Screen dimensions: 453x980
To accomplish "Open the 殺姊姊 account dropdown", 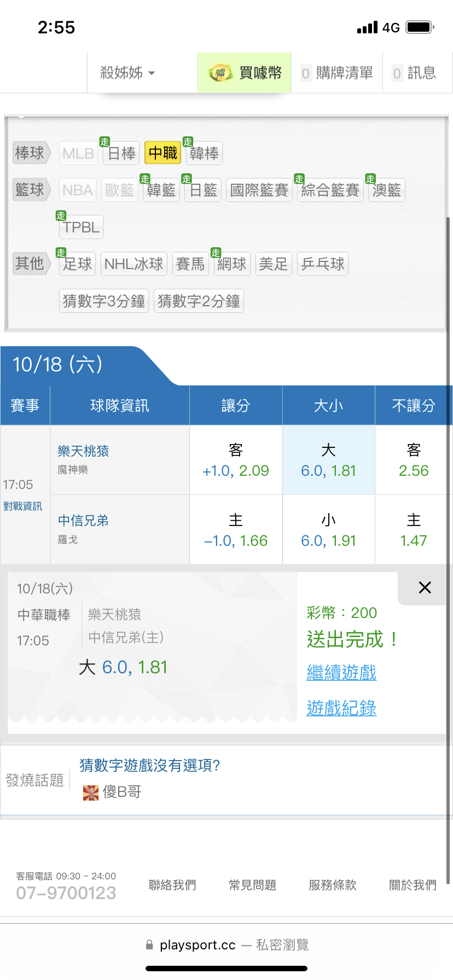I will (x=127, y=73).
